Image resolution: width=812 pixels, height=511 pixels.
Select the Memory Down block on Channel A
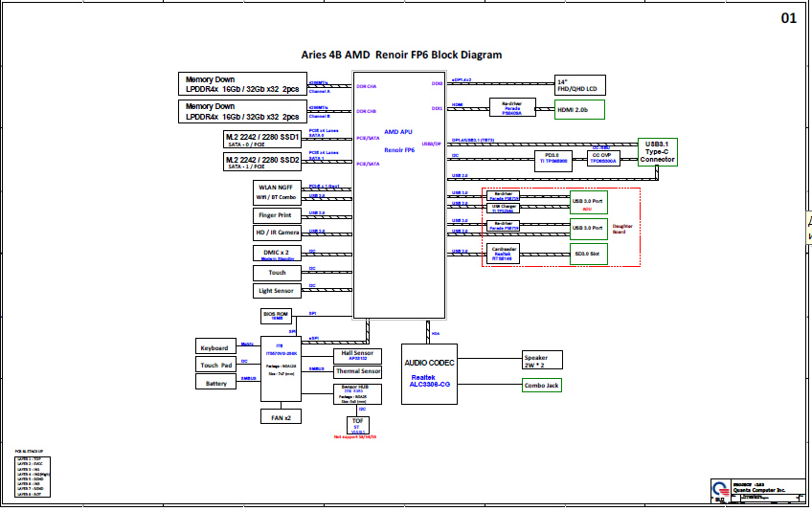242,84
